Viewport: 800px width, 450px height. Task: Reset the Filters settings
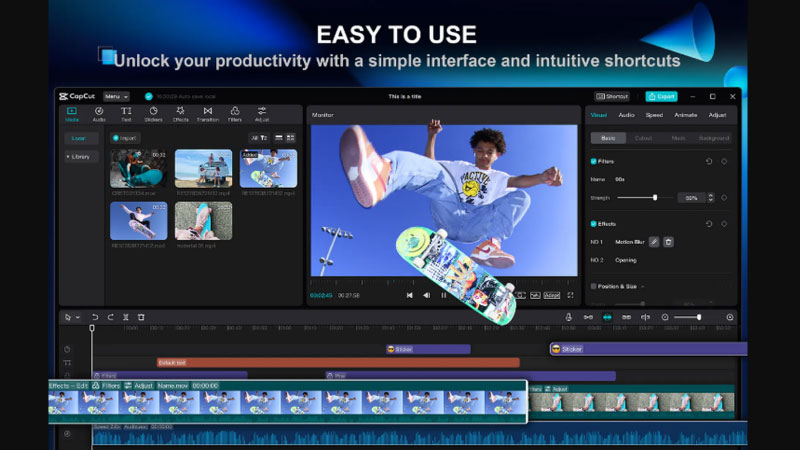709,161
